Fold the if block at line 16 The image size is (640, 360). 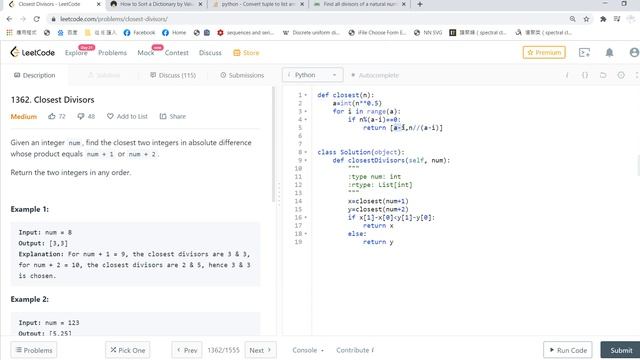click(x=306, y=218)
